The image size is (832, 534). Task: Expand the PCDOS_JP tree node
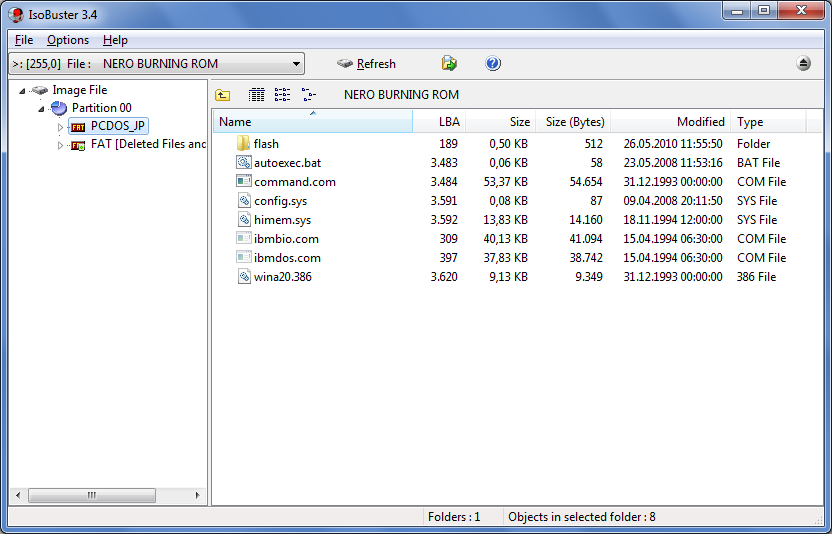pos(60,127)
